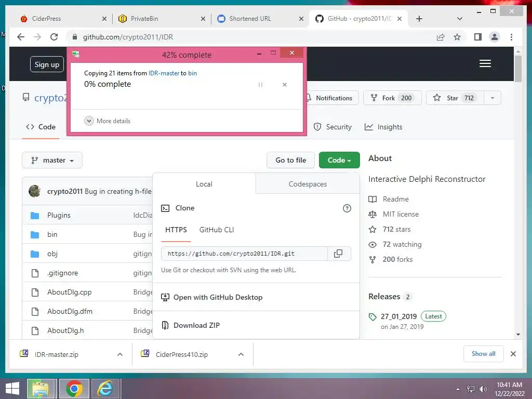
Task: Open the IDR-master source folder link
Action: pos(164,73)
